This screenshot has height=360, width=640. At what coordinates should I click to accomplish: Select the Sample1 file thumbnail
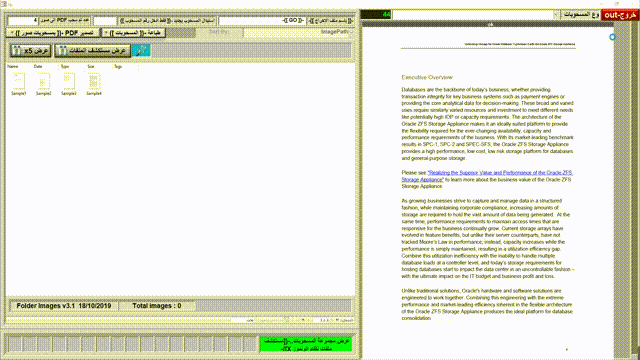[x=18, y=84]
